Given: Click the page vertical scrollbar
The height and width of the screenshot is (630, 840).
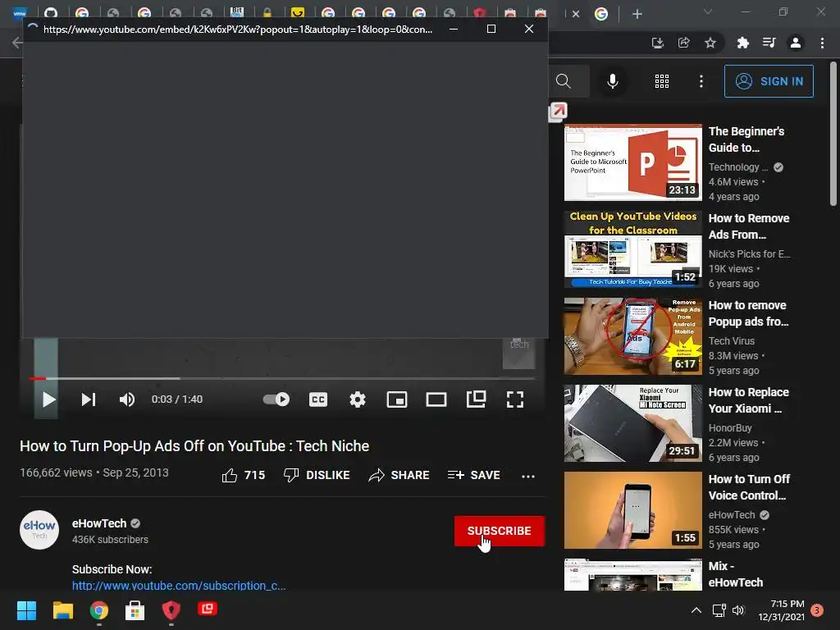Looking at the screenshot, I should click(833, 134).
